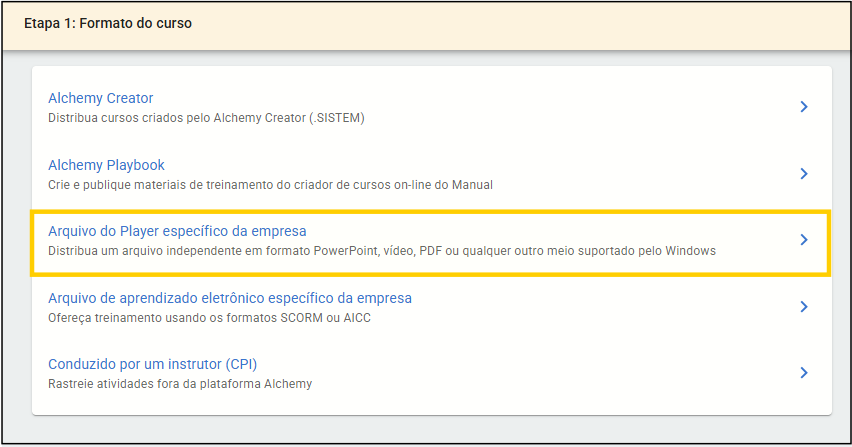Select the Alchemy Playbook title
The image size is (852, 447).
coord(106,165)
